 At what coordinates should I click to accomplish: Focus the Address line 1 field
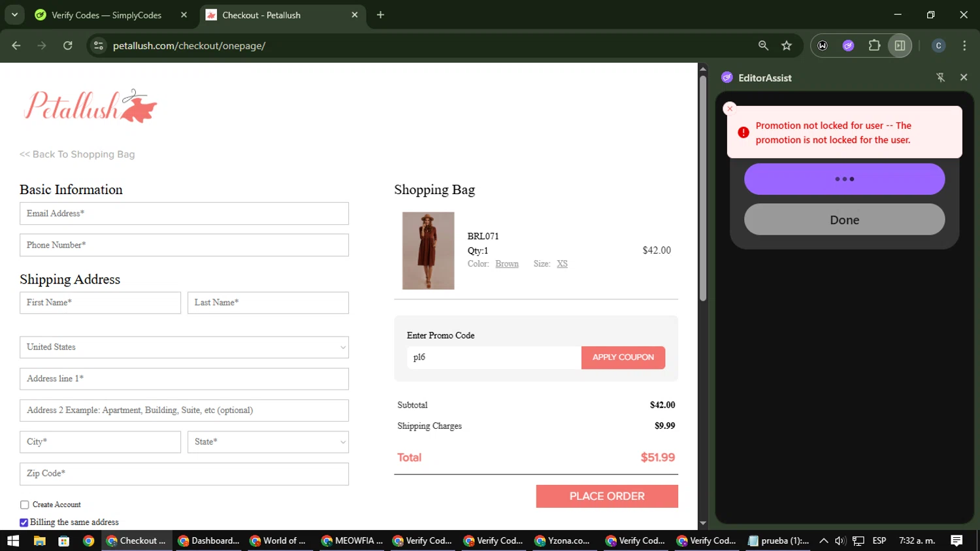tap(184, 379)
